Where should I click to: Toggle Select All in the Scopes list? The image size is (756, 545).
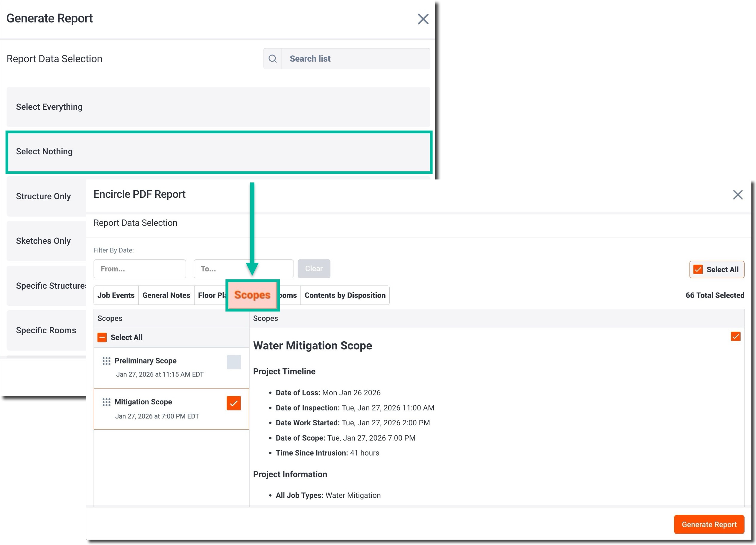pyautogui.click(x=102, y=337)
